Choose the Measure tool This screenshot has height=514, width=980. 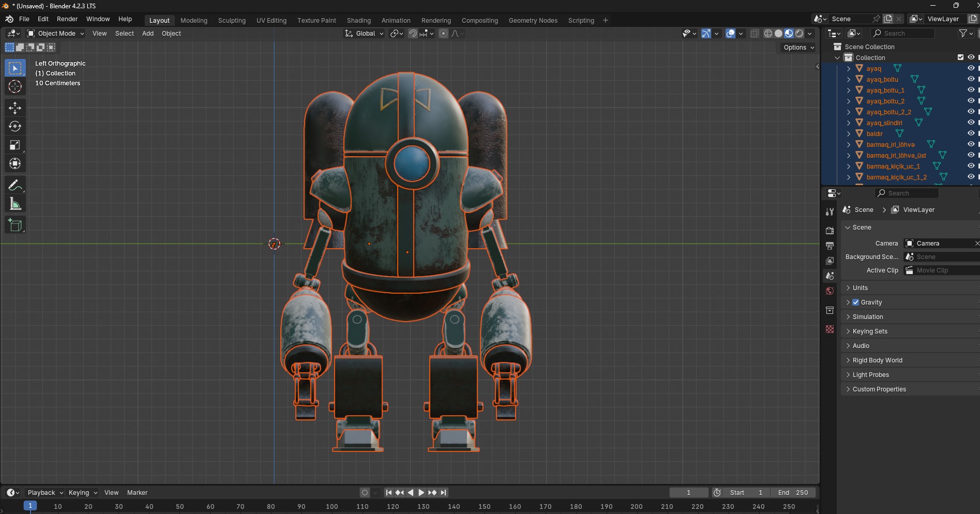tap(15, 204)
